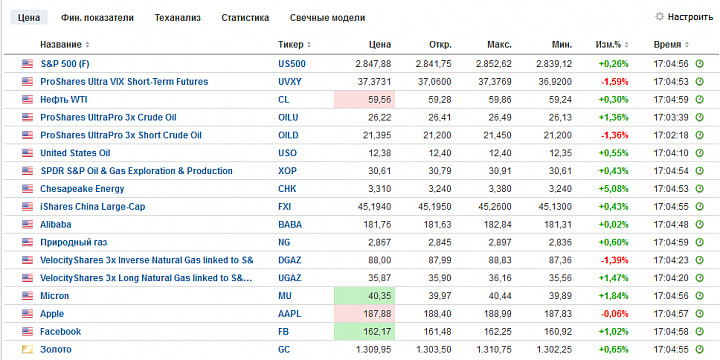
Task: Click the gold bar icon beside Золото
Action: 27,349
